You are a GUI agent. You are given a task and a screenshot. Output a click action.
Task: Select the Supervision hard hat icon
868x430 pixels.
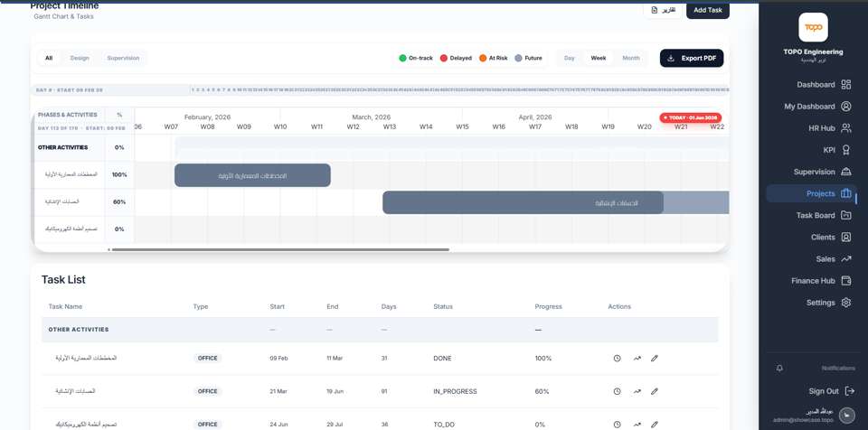click(x=845, y=172)
